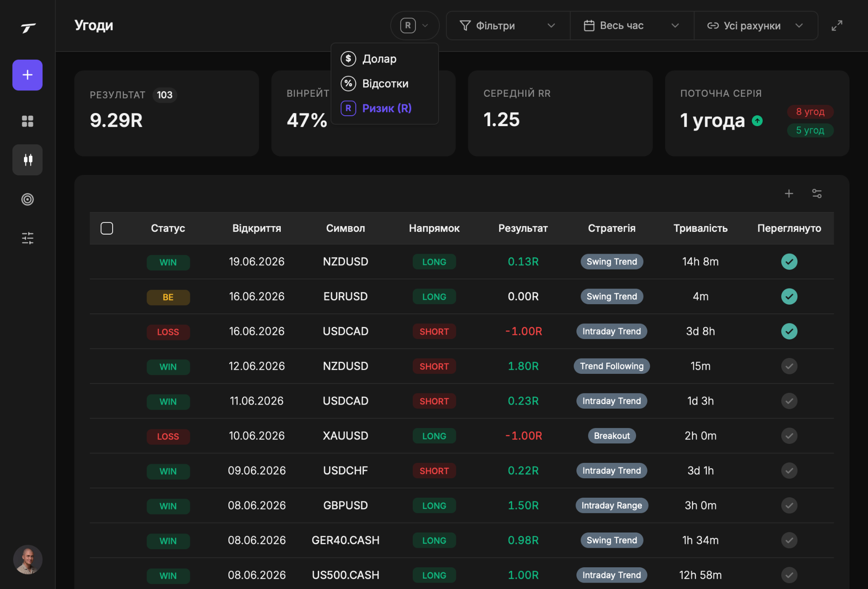Open the target goals icon in sidebar
The height and width of the screenshot is (589, 868).
(28, 199)
